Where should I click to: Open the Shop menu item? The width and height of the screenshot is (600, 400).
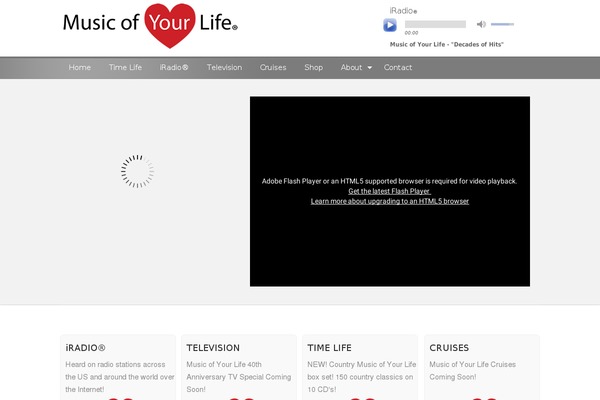coord(313,67)
